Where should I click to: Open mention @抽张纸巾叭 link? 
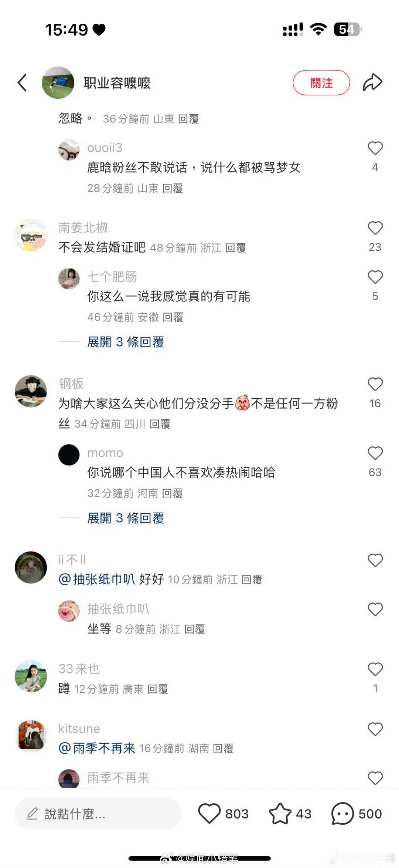97,579
